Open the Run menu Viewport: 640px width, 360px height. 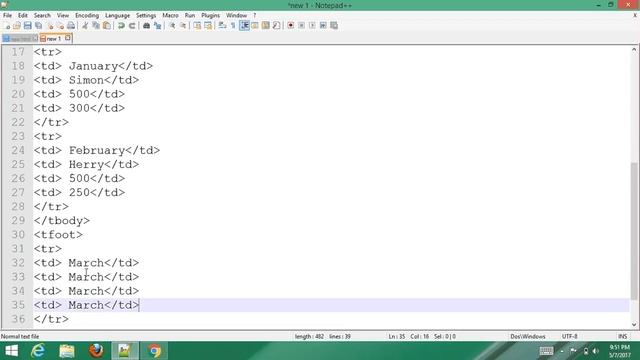coord(190,15)
